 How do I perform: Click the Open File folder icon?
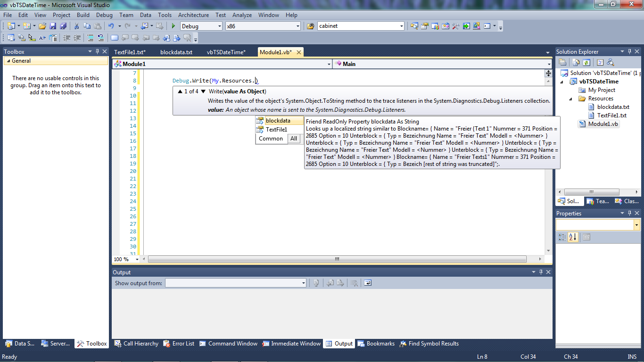pyautogui.click(x=42, y=26)
